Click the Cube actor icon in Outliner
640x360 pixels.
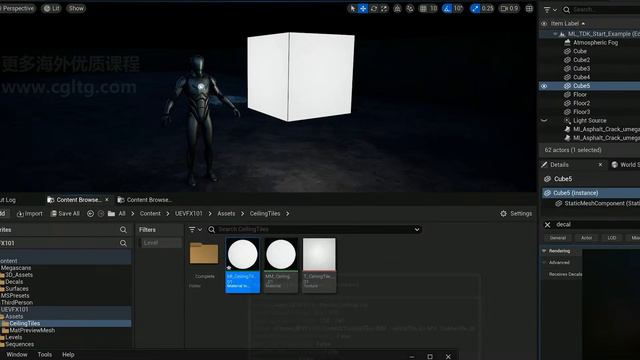[567, 51]
